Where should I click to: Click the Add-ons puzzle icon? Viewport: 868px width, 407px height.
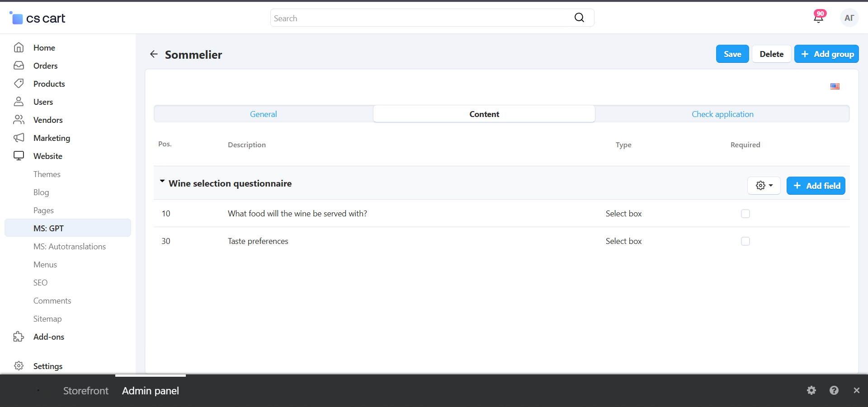tap(19, 337)
